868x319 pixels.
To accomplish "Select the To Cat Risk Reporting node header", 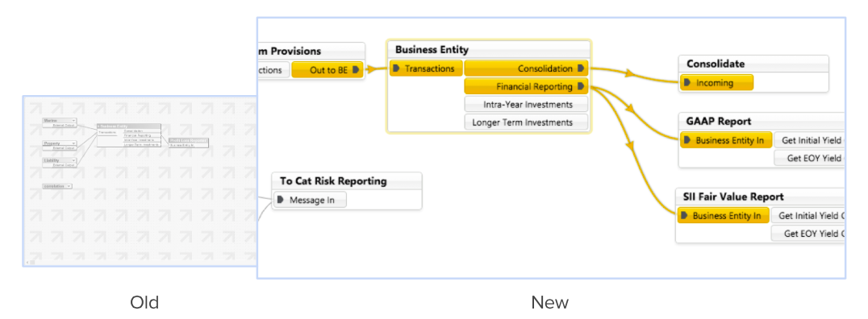I will tap(333, 180).
